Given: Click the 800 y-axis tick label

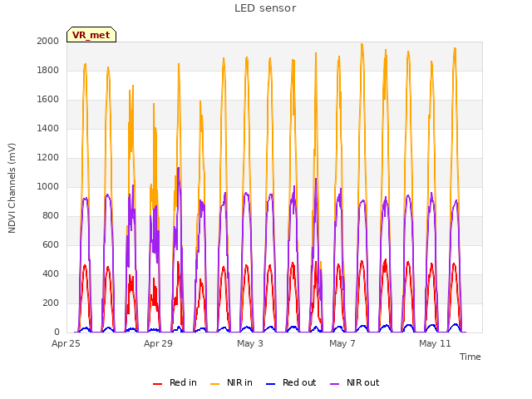Looking at the screenshot, I should (51, 216).
